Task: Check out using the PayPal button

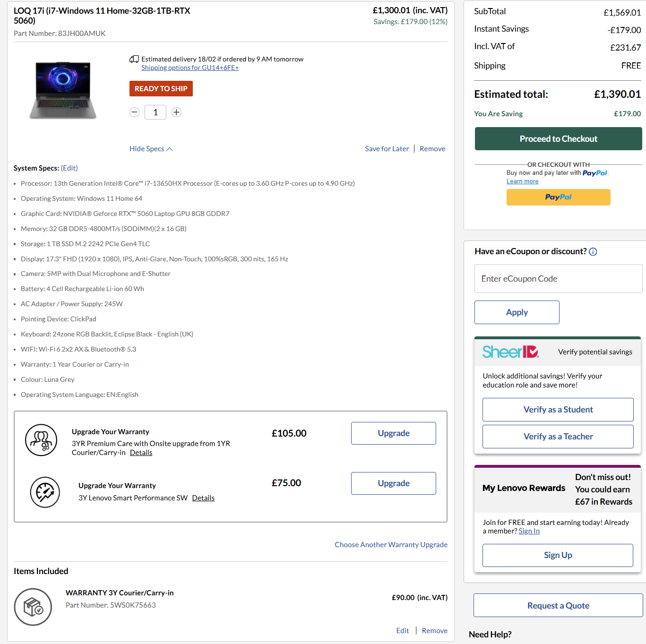Action: tap(558, 197)
